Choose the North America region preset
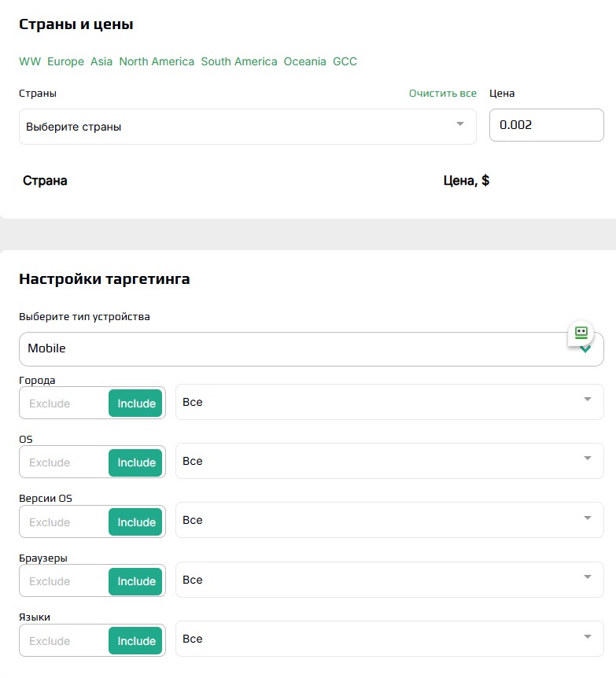Viewport: 616px width, 678px height. tap(157, 61)
